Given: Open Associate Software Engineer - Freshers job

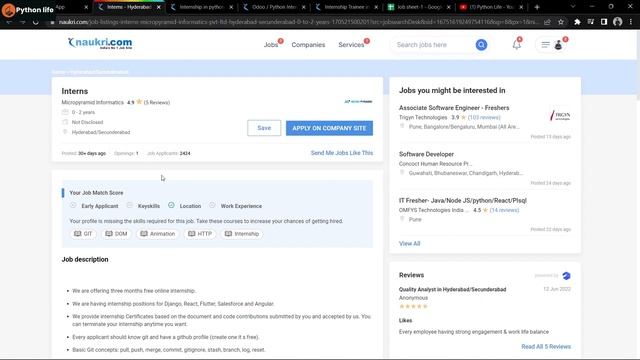Looking at the screenshot, I should tap(454, 108).
